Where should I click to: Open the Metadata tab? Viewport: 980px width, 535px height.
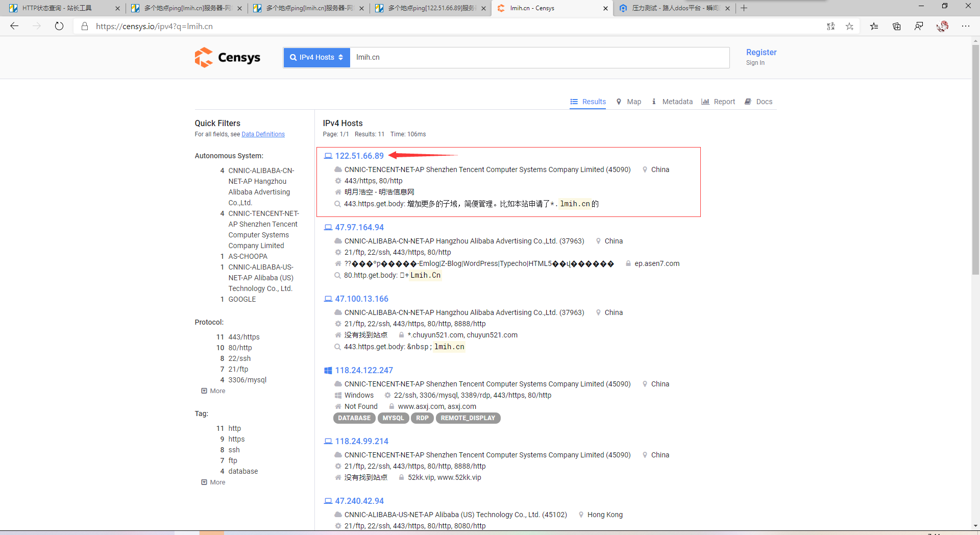[672, 102]
